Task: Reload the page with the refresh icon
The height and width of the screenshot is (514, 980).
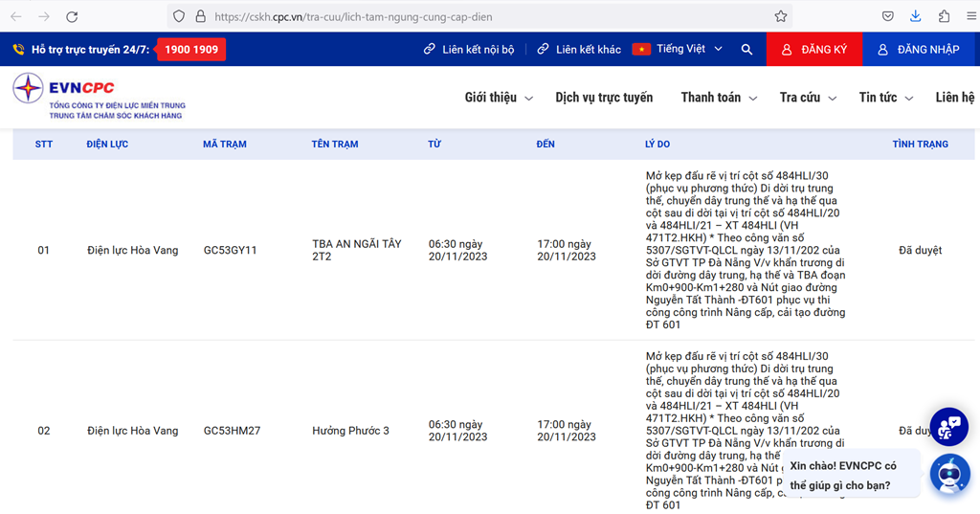Action: point(72,16)
